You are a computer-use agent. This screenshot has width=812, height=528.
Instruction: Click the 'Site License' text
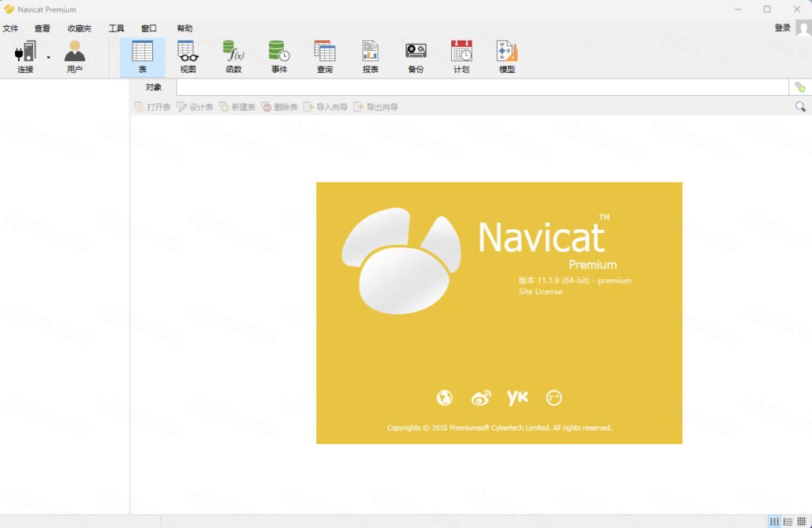pos(540,292)
